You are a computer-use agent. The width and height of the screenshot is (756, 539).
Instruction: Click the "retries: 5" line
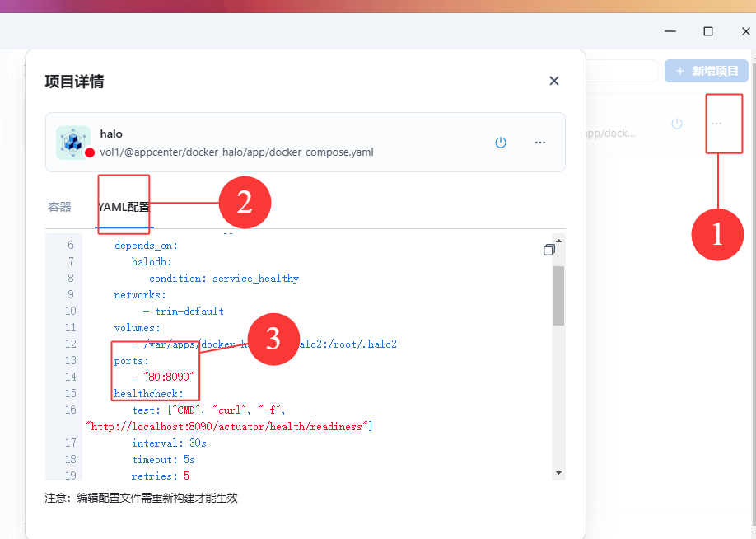[160, 476]
